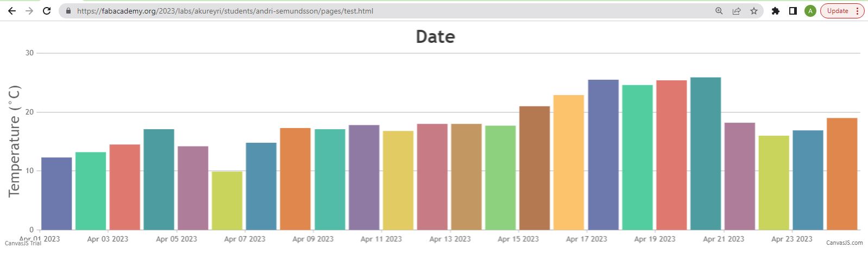The width and height of the screenshot is (868, 254).
Task: Click the browser forward arrow
Action: [29, 11]
